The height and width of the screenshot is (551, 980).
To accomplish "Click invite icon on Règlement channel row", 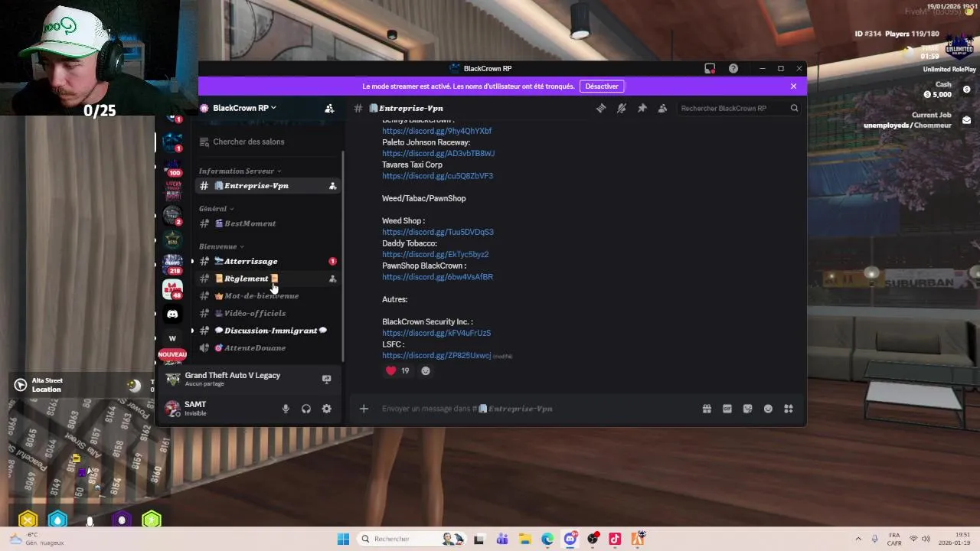I will point(332,279).
